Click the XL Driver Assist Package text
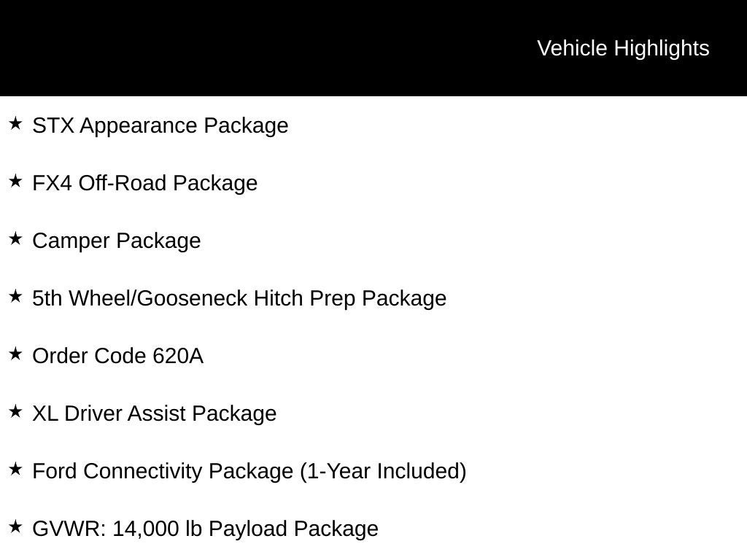 pos(155,413)
